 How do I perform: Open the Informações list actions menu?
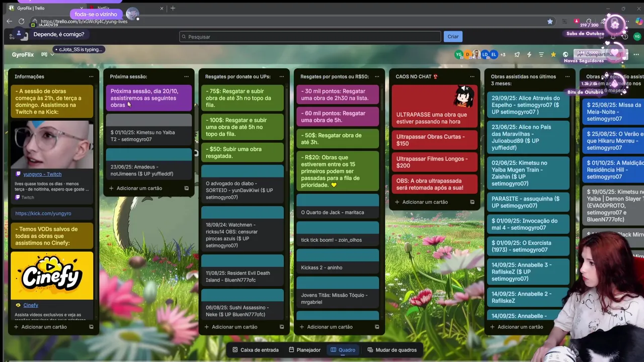(91, 76)
